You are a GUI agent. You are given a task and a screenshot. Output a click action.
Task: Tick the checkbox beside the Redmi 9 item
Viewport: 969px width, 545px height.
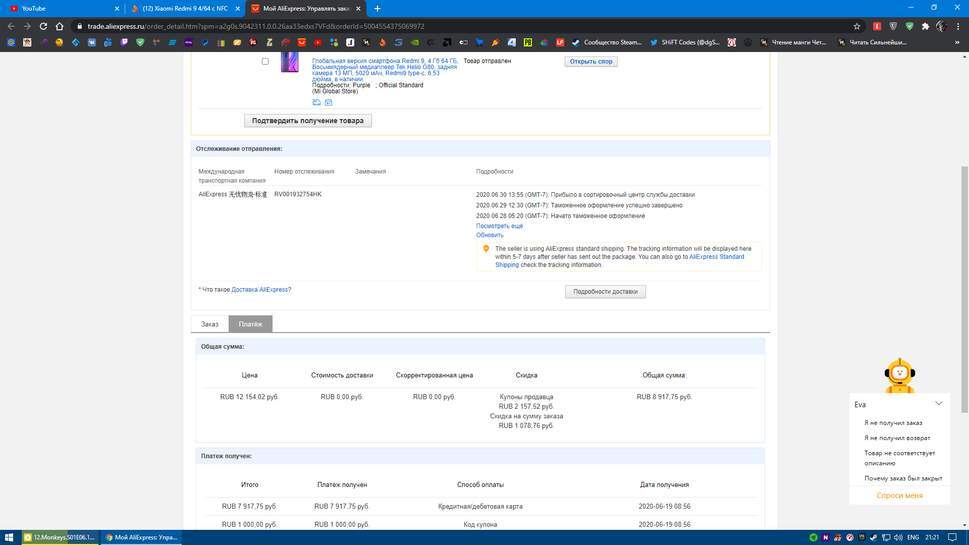pyautogui.click(x=265, y=61)
